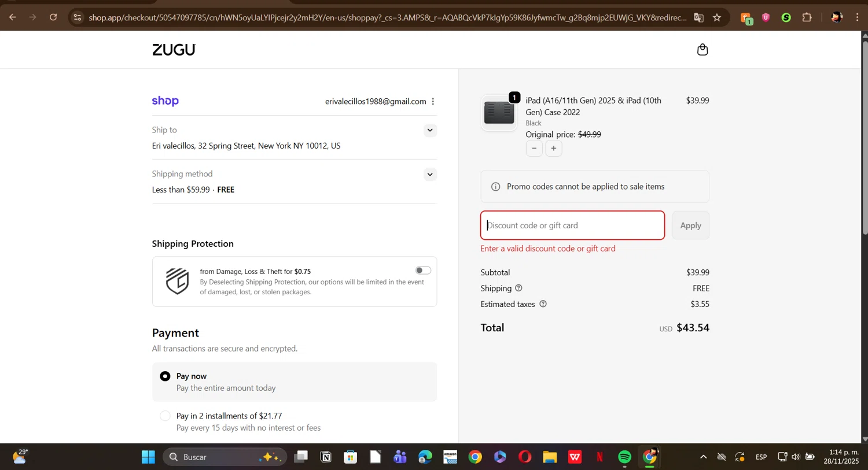Click the taskbar Buscar search box
Viewport: 868px width, 470px height.
(225, 457)
